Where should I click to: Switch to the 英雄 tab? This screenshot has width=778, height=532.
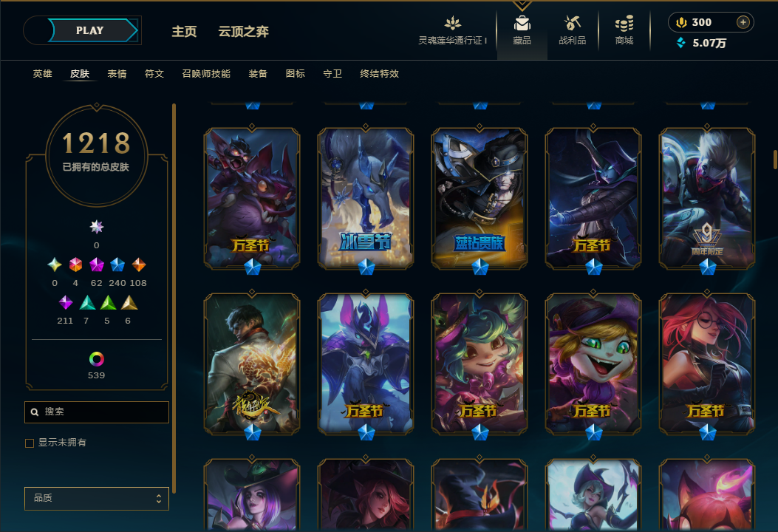(x=42, y=74)
